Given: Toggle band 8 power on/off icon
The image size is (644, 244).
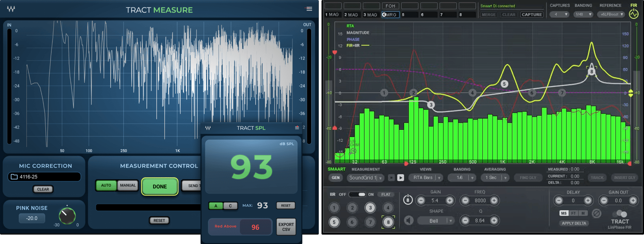Looking at the screenshot, I should 408,200.
